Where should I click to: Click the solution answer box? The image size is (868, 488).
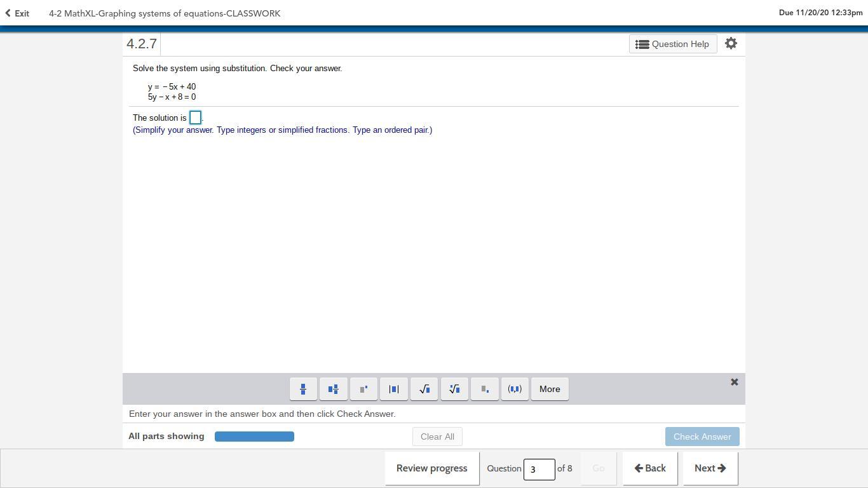point(196,118)
